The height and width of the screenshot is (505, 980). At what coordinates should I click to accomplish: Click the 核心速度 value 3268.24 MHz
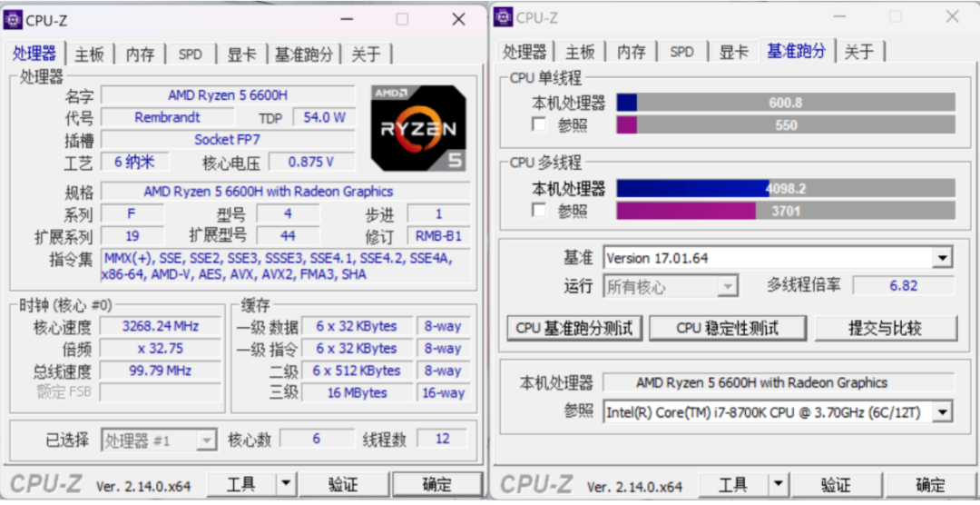[160, 326]
